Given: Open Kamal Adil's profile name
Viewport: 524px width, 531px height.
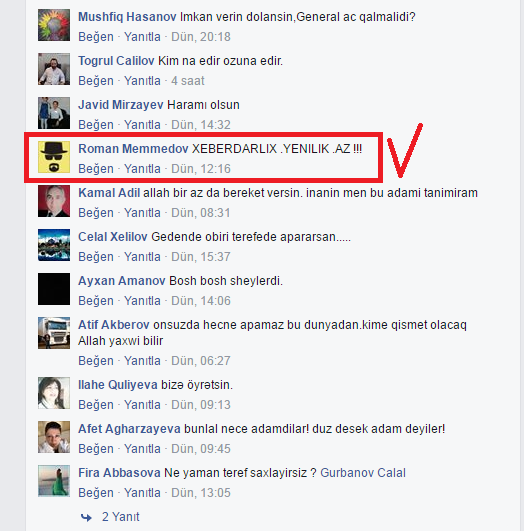Looking at the screenshot, I should coord(109,193).
